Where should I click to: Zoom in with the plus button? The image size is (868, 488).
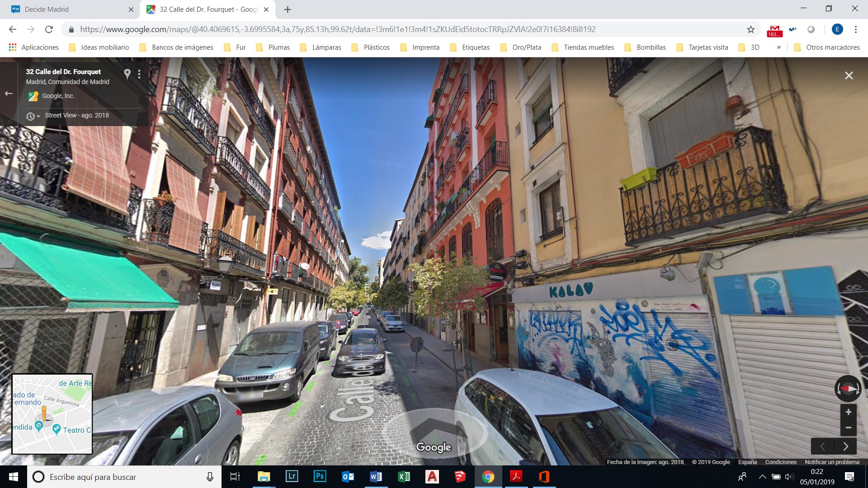[x=848, y=412]
